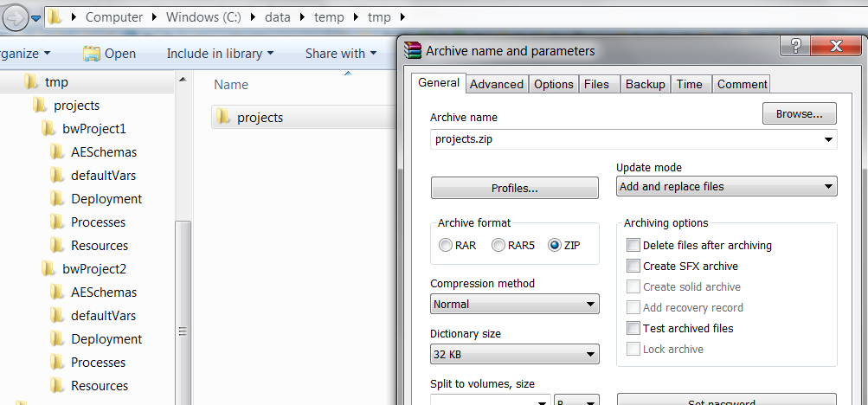The height and width of the screenshot is (405, 868).
Task: Select AESchemas under bwProject2
Action: pyautogui.click(x=104, y=292)
